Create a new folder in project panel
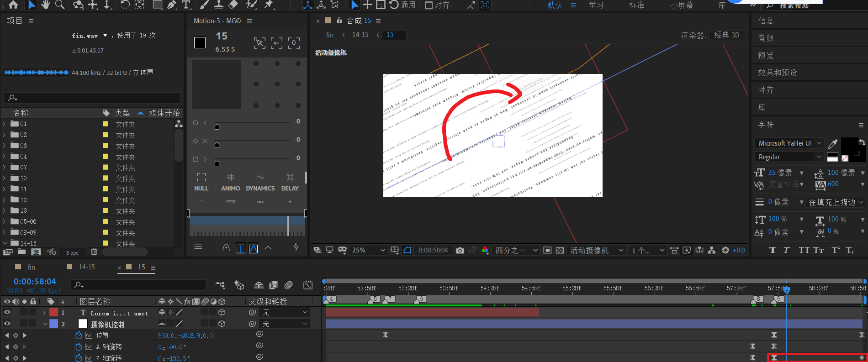This screenshot has height=362, width=868. click(x=22, y=252)
